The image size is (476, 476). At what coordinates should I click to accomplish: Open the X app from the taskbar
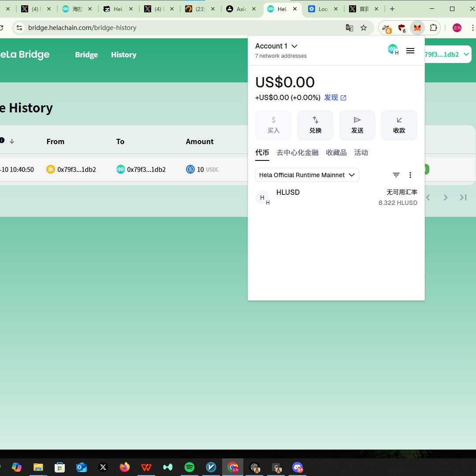coord(103,467)
